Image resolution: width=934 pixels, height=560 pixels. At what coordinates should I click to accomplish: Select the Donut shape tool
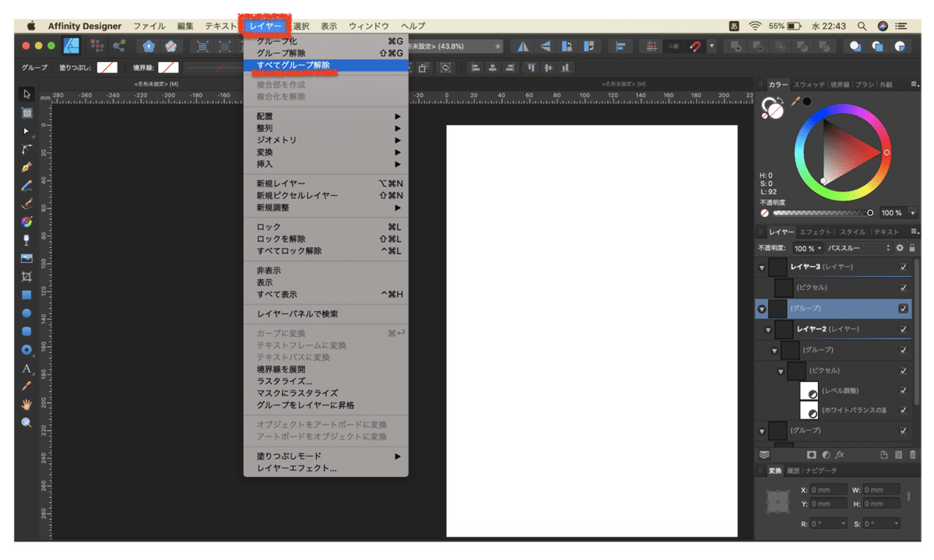click(x=26, y=349)
